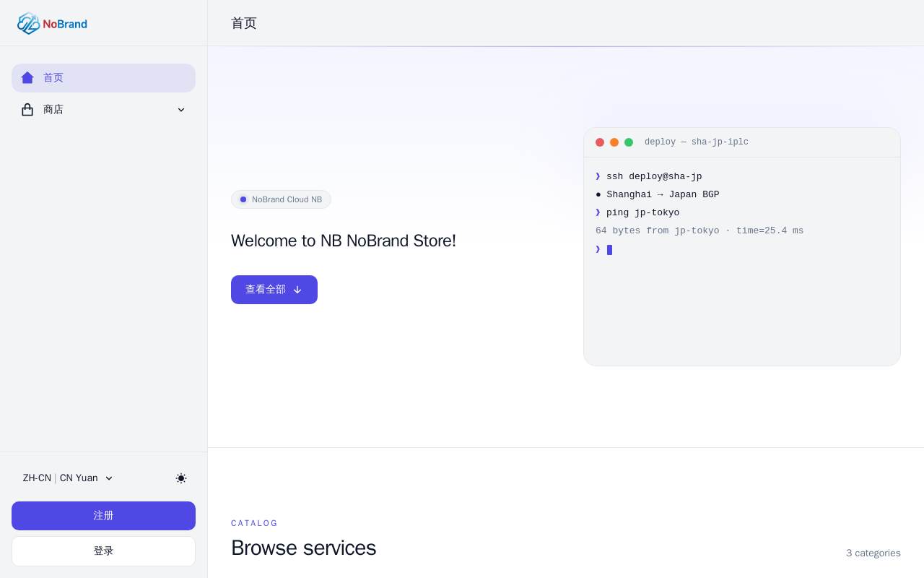This screenshot has width=924, height=578.
Task: Select the 首页 sidebar item
Action: click(x=103, y=78)
